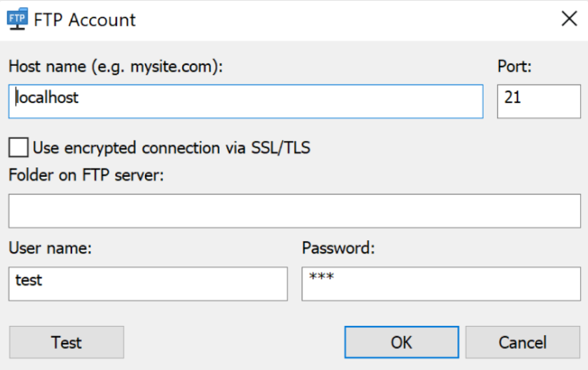The height and width of the screenshot is (370, 588).
Task: Click the 'Port:' label
Action: pyautogui.click(x=515, y=66)
